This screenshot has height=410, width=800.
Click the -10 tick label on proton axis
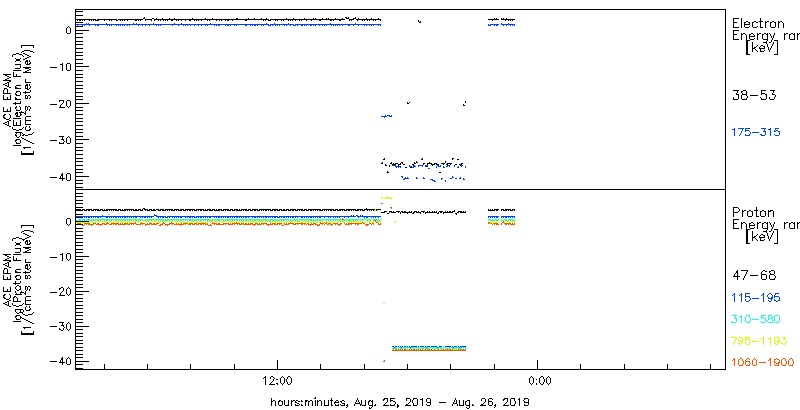(x=62, y=257)
